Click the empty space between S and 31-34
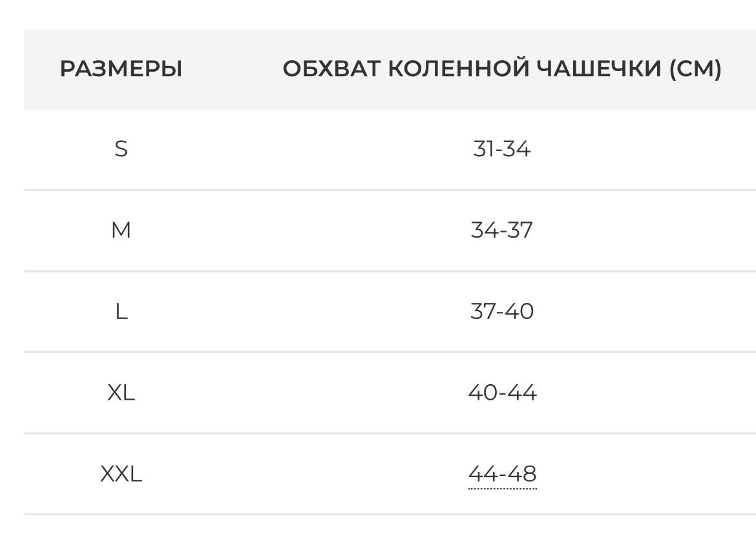Image resolution: width=756 pixels, height=545 pixels. click(297, 149)
